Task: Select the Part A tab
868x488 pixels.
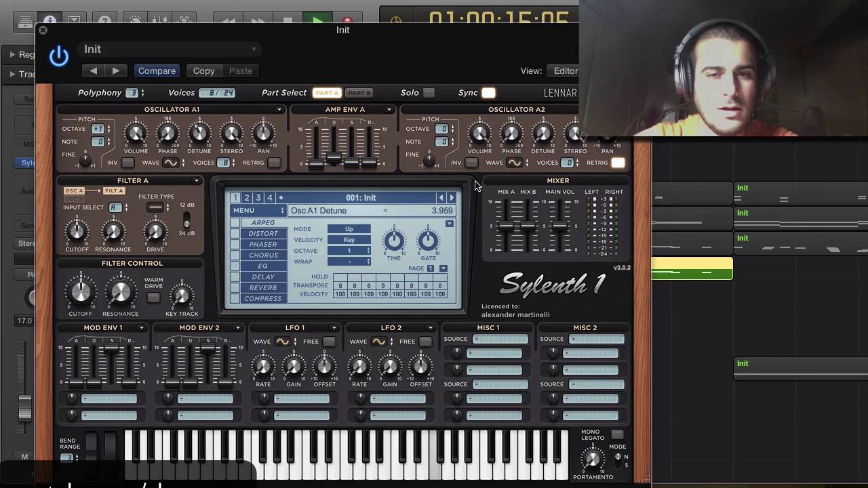Action: coord(327,93)
